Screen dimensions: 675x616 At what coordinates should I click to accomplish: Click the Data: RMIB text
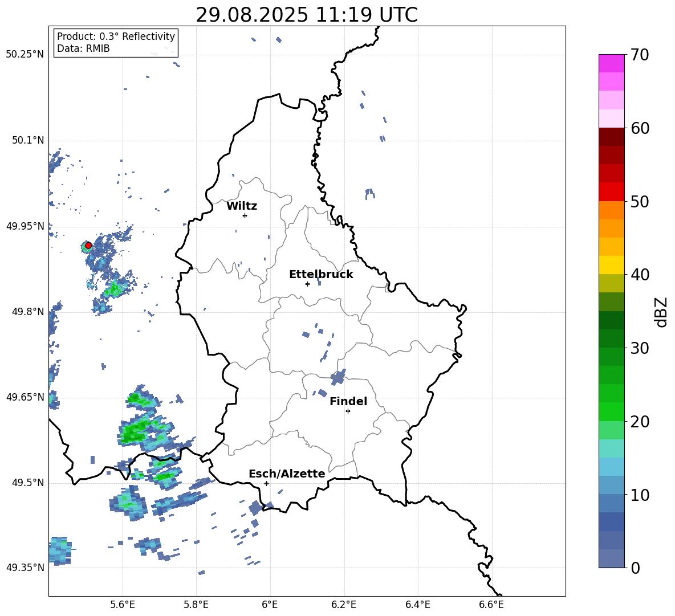coord(83,48)
